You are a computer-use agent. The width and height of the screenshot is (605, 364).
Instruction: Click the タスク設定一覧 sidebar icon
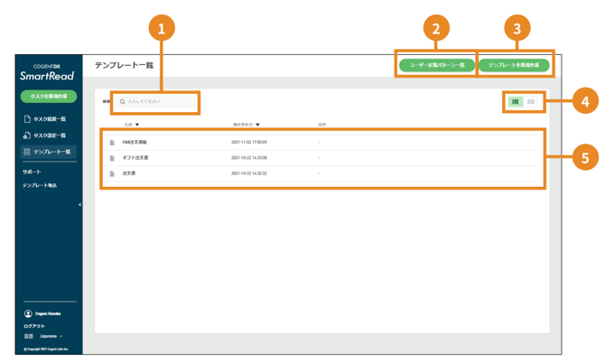(27, 135)
